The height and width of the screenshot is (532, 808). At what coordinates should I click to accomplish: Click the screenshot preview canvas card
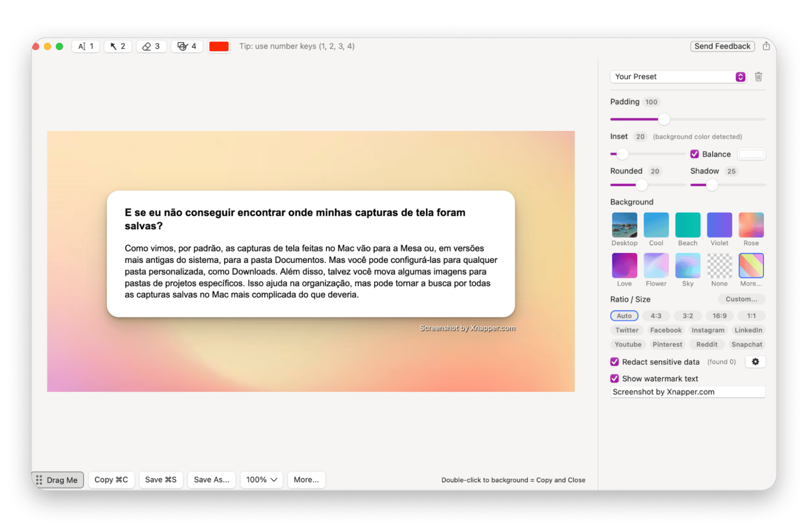[x=311, y=254]
